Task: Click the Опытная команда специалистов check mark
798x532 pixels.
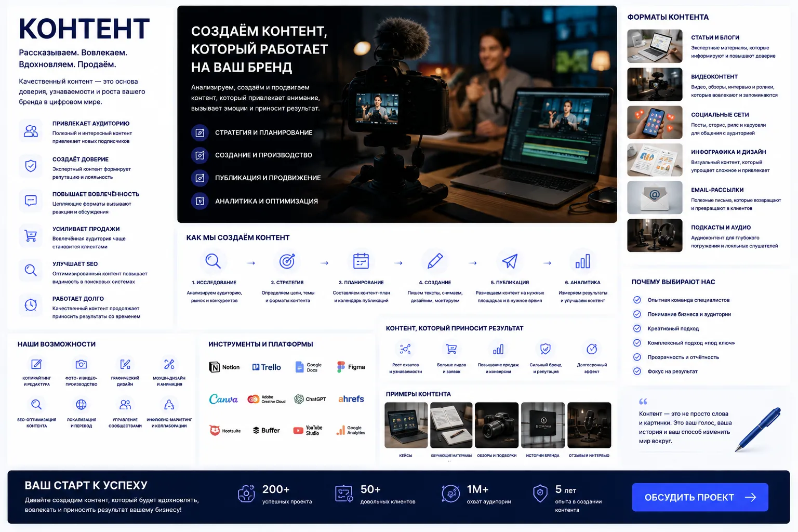Action: (637, 300)
